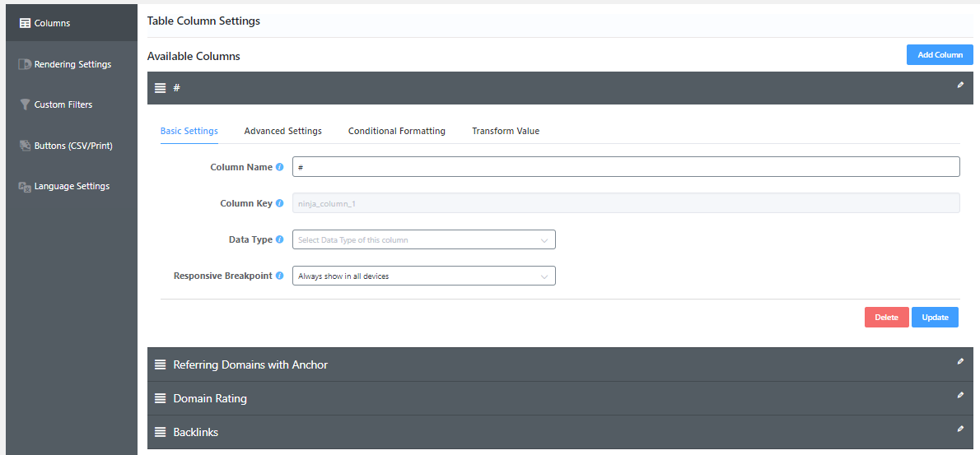Image resolution: width=980 pixels, height=455 pixels.
Task: Open the Transform Value tab
Action: (x=506, y=131)
